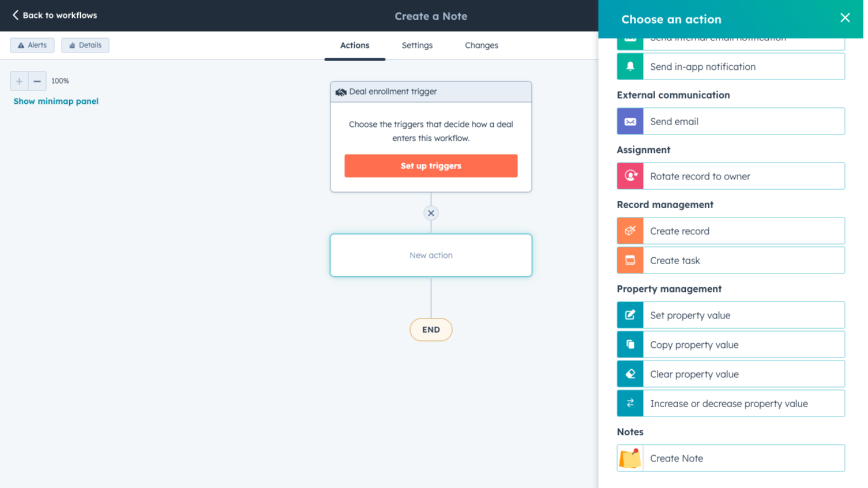Zoom out with the minus button
The height and width of the screenshot is (488, 868).
pyautogui.click(x=37, y=81)
